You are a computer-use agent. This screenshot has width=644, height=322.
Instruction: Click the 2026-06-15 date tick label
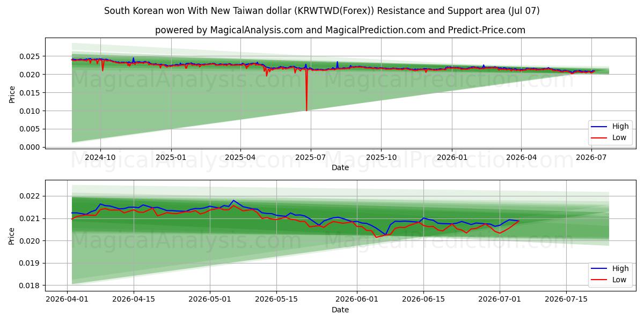[x=423, y=299]
